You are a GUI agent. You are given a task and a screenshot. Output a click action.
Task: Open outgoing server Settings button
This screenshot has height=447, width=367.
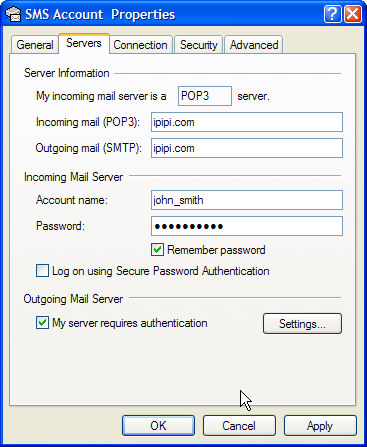302,323
